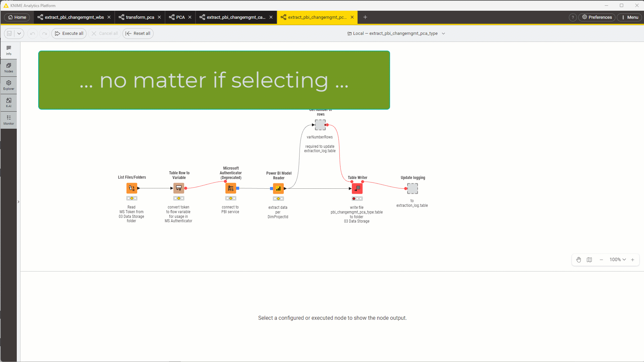Open the 100% zoom level dropdown

618,260
